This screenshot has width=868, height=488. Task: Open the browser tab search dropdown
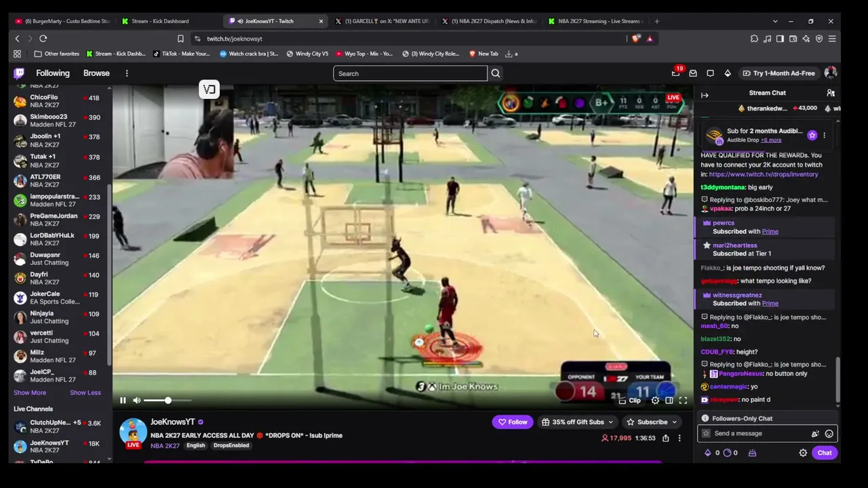[x=774, y=21]
